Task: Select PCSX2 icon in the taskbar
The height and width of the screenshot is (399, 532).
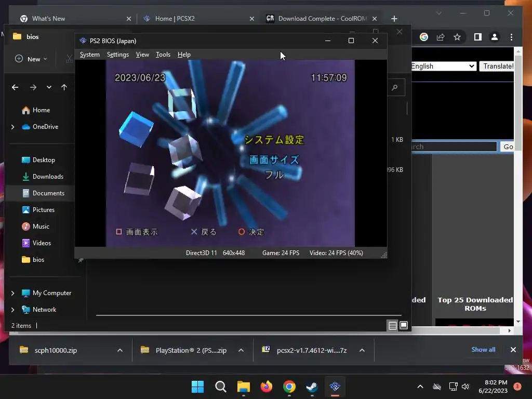Action: (335, 387)
